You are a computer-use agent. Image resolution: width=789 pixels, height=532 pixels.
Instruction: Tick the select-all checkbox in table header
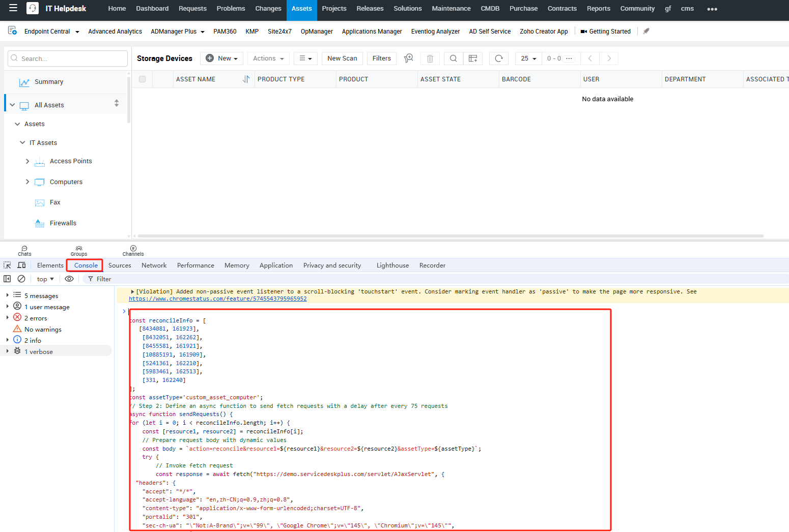coord(143,79)
